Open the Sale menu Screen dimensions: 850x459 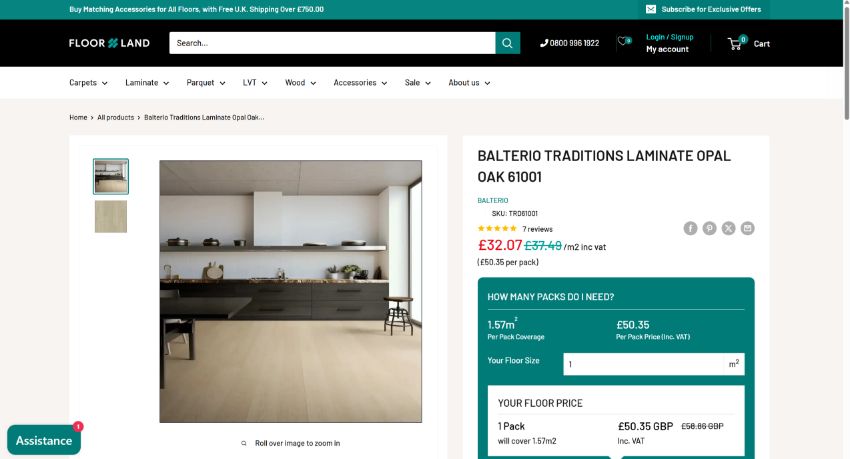tap(417, 83)
